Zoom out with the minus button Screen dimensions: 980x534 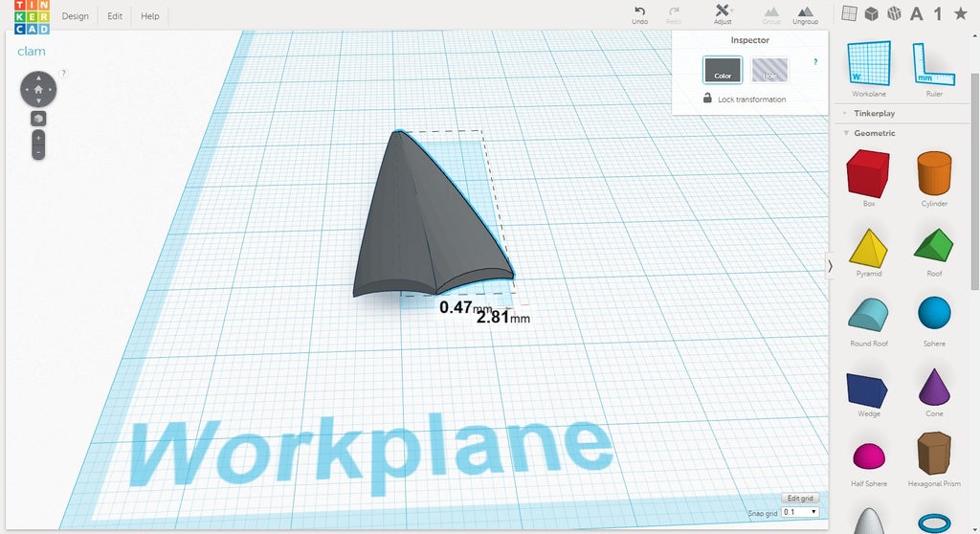(38, 152)
